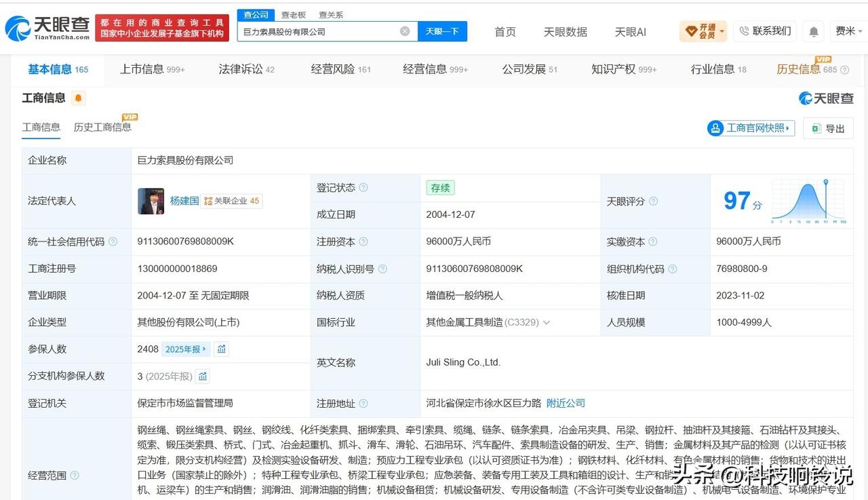The width and height of the screenshot is (868, 500).
Task: Click the 导出 export button
Action: click(x=828, y=128)
